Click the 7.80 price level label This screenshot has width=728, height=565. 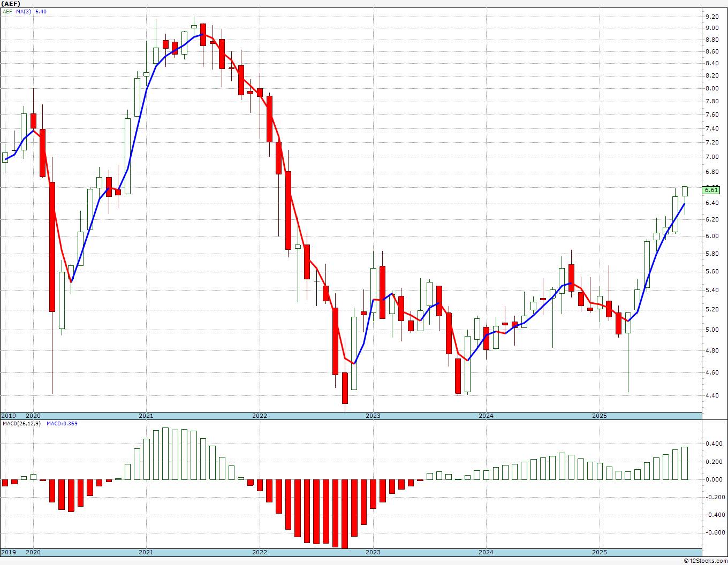712,102
